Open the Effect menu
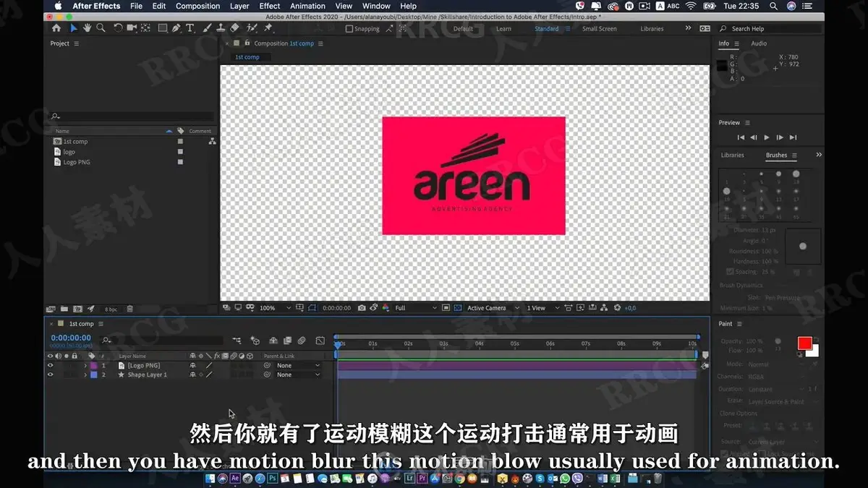Screen dimensions: 868x488 pos(270,6)
